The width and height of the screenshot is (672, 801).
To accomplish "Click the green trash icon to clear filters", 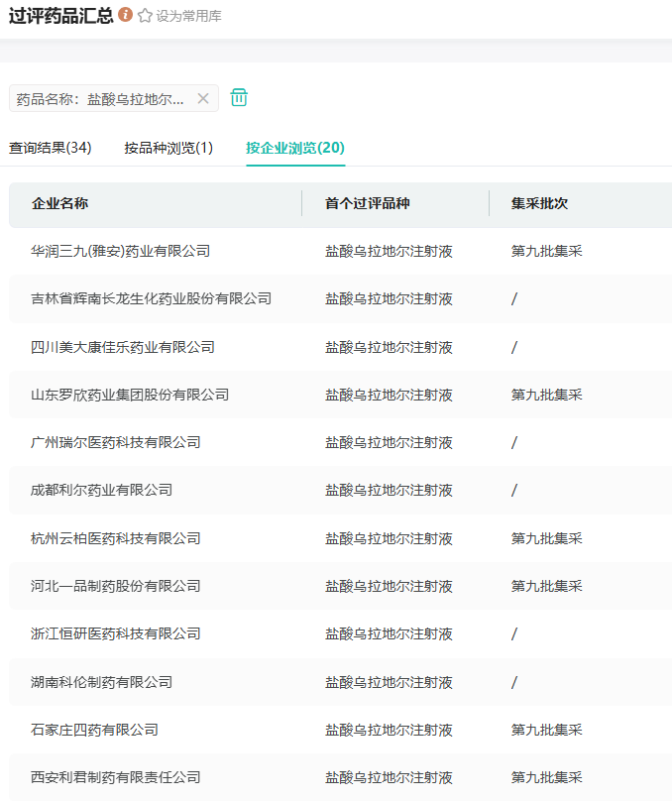I will [239, 97].
